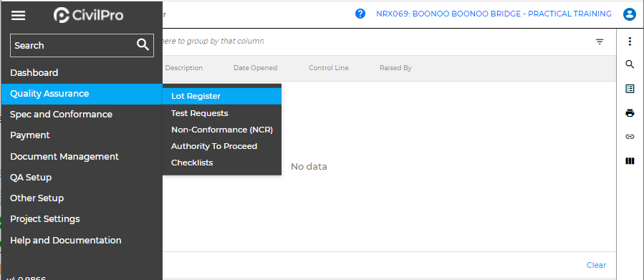Click the link icon in the right toolbar

point(630,137)
